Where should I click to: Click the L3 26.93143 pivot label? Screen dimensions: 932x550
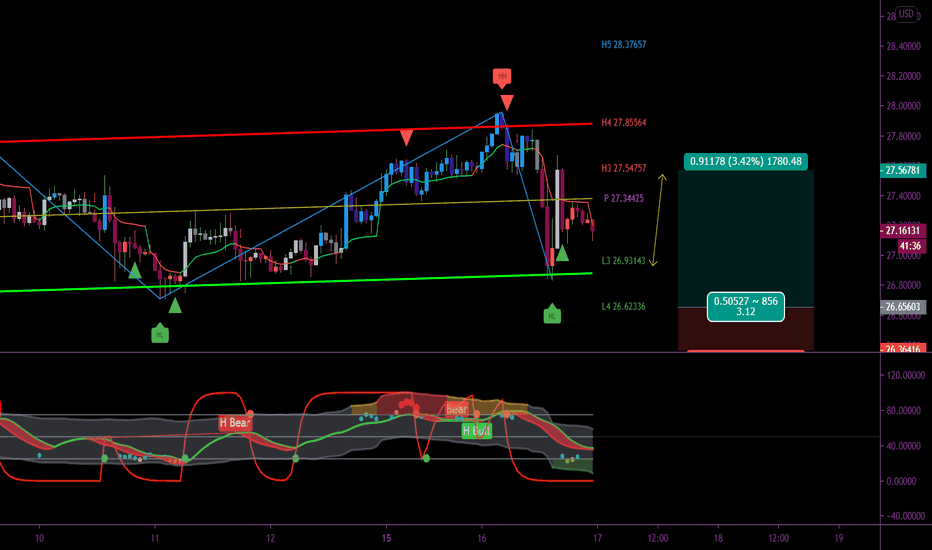coord(624,260)
